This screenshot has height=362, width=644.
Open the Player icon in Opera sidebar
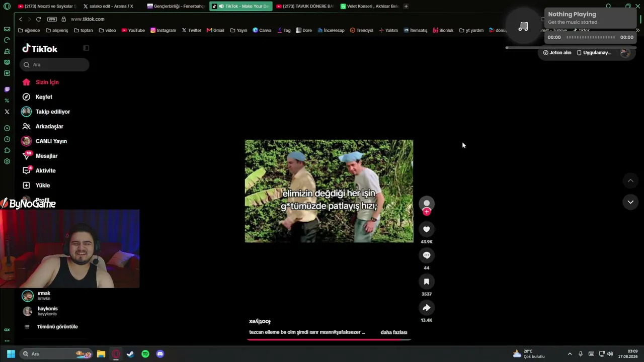click(x=7, y=128)
